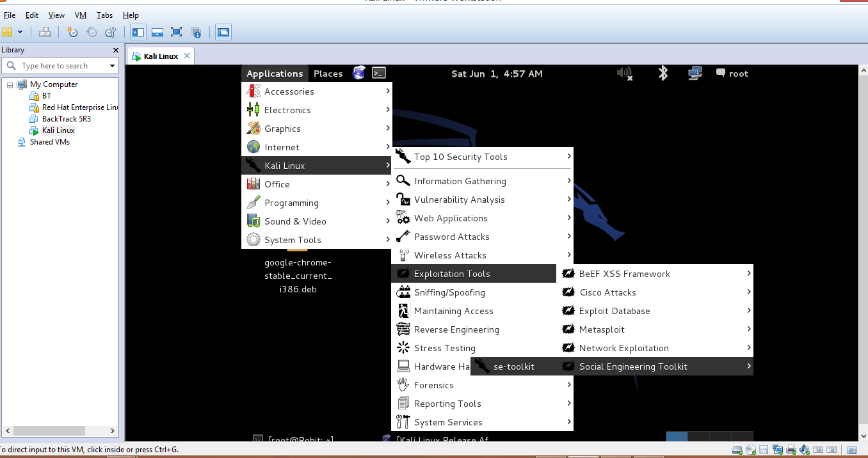The height and width of the screenshot is (458, 868).
Task: Open the Help menu
Action: (131, 15)
